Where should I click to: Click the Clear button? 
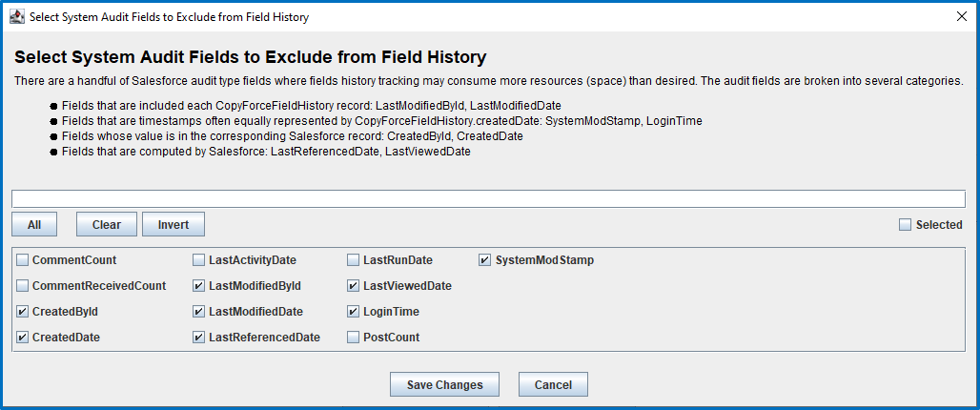(x=107, y=224)
